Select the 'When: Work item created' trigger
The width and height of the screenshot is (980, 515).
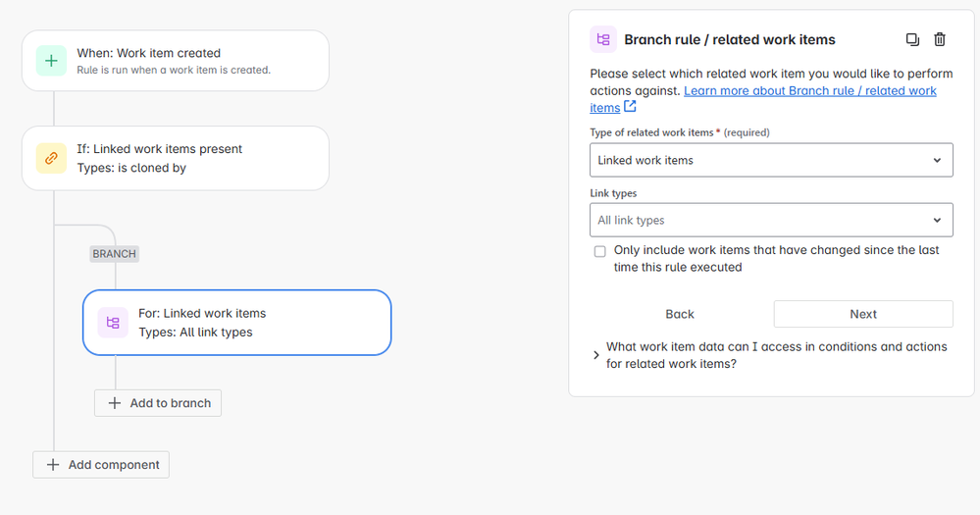[x=176, y=61]
